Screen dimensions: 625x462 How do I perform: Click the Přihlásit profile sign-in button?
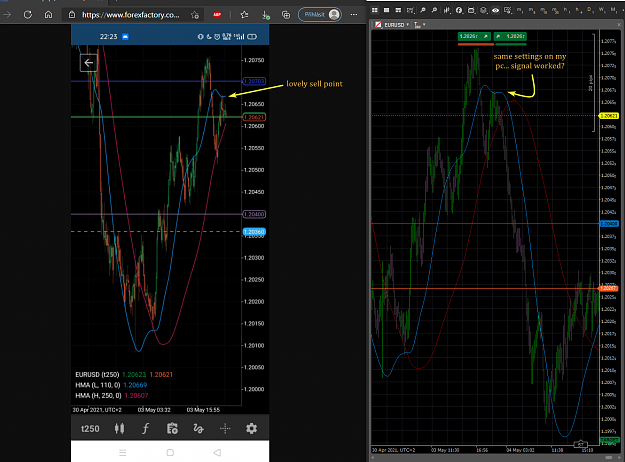pos(320,15)
